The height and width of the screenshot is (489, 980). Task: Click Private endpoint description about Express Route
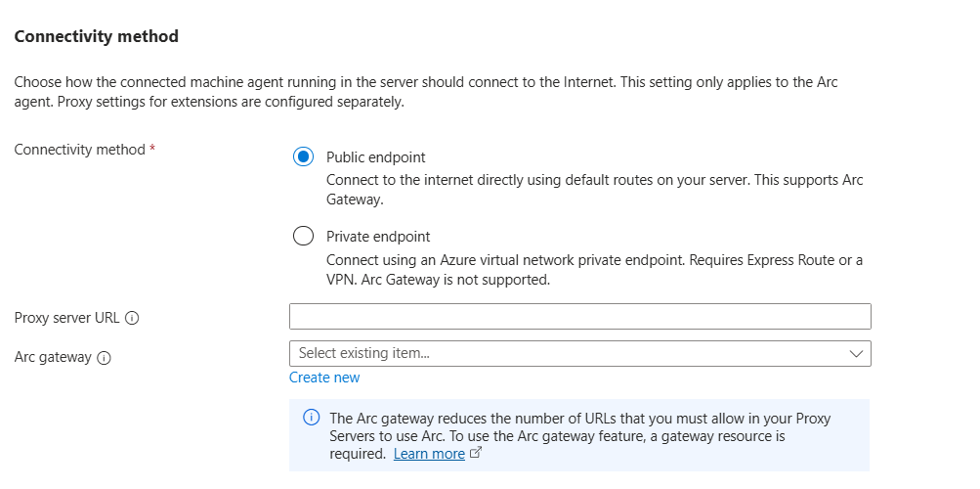(594, 260)
